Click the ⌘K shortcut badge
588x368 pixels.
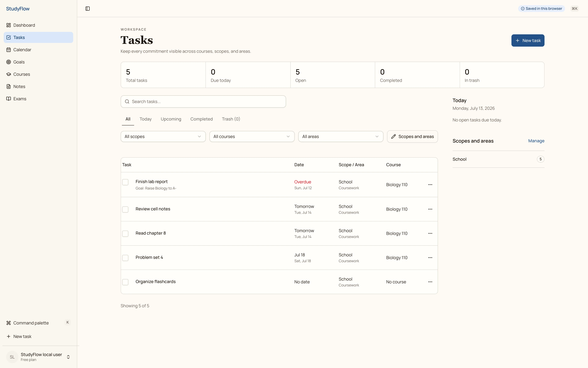(x=574, y=9)
